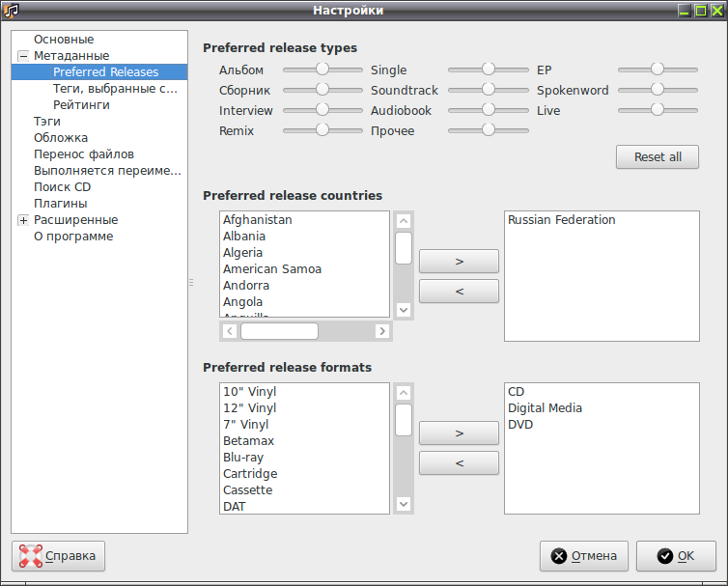Click countries list scroll up arrow
The height and width of the screenshot is (586, 728).
(404, 221)
